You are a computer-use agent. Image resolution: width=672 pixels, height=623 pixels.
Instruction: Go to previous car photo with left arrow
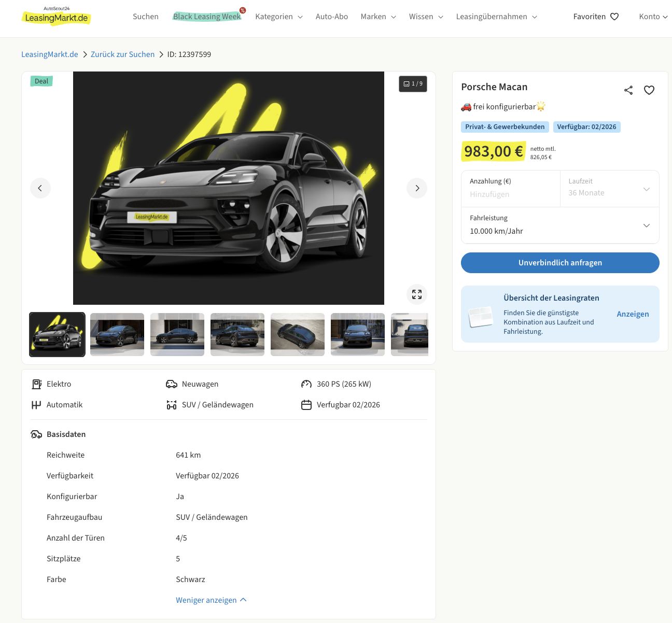40,188
